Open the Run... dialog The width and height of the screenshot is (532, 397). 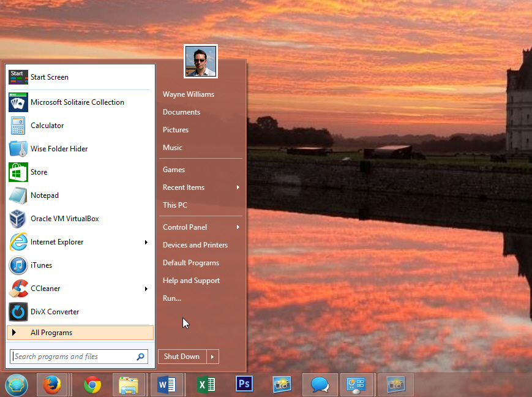coord(172,298)
